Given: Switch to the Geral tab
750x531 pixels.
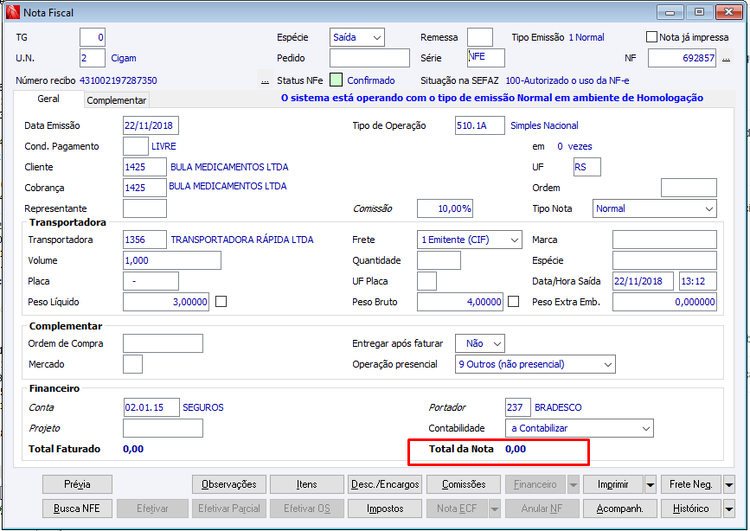Looking at the screenshot, I should coord(48,99).
